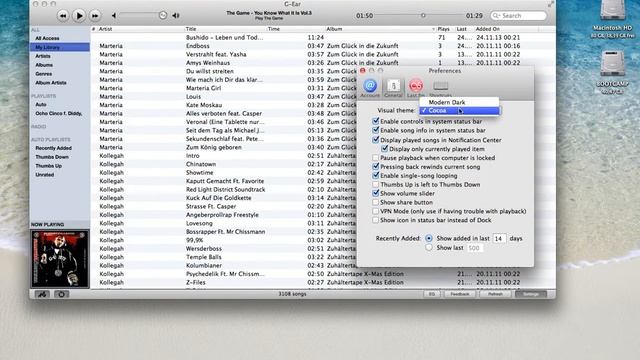Open the Shortcuts preferences tab
Screen dimensions: 640x360
coord(440,88)
